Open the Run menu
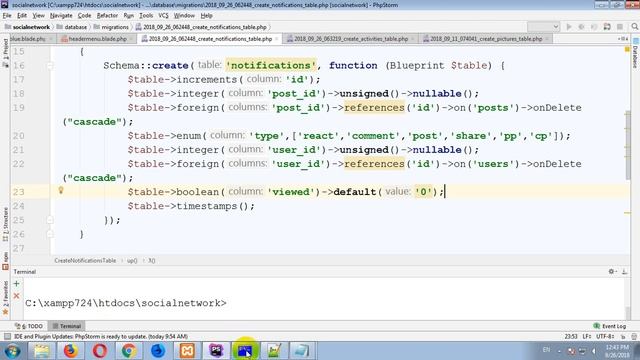This screenshot has height=360, width=640. (x=129, y=16)
